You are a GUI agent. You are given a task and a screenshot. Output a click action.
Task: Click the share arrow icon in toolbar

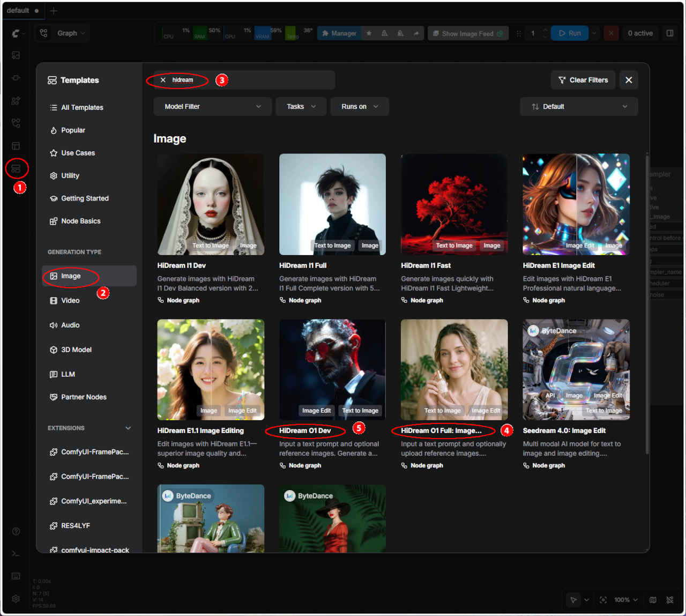416,33
